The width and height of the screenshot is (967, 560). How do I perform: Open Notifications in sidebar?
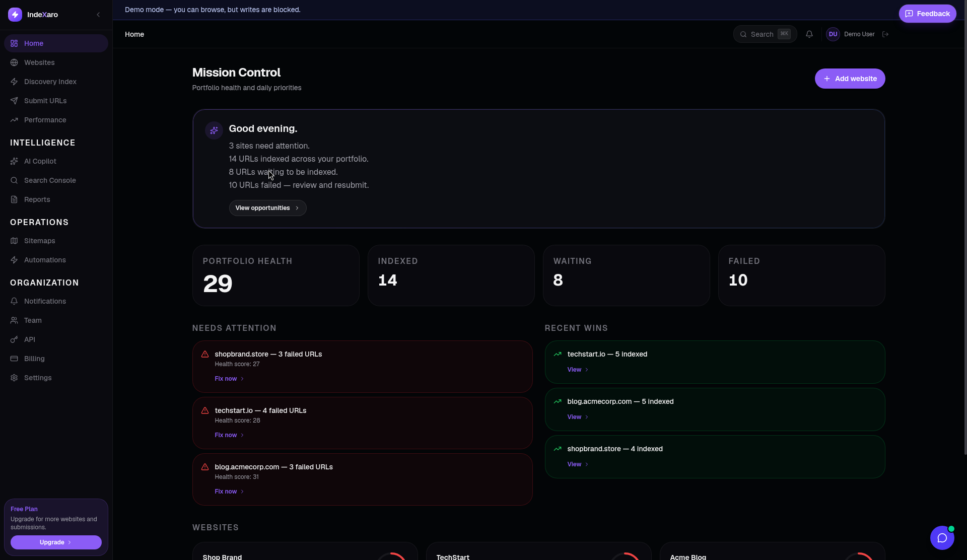click(x=56, y=301)
